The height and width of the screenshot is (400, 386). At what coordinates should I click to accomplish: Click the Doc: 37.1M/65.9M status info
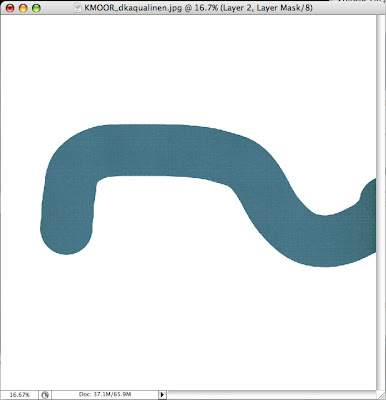coord(105,395)
